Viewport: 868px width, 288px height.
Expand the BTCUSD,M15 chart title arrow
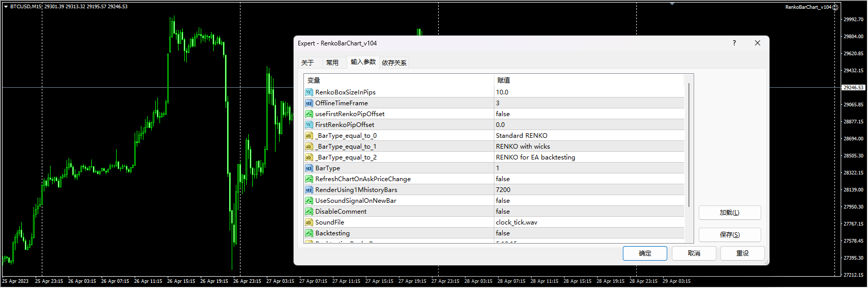(6, 7)
